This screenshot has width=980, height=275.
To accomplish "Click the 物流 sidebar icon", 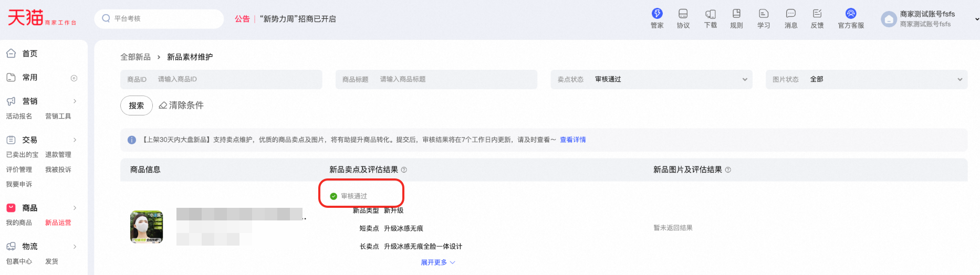I will (11, 246).
